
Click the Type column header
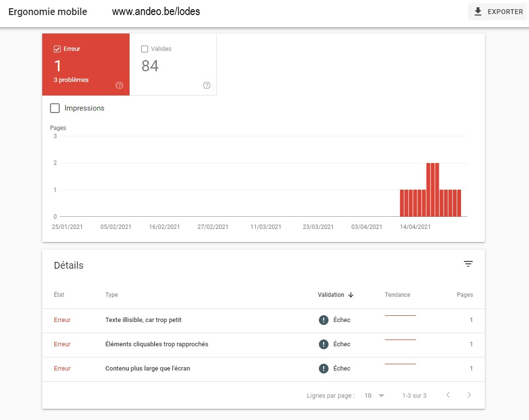click(x=112, y=295)
